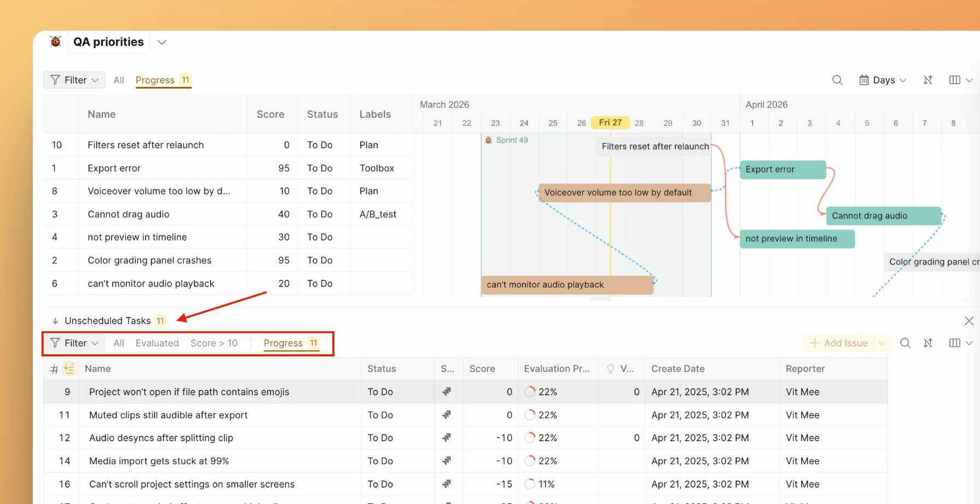Switch to Evaluated tab in lower panel
Viewport: 980px width, 504px height.
(157, 343)
